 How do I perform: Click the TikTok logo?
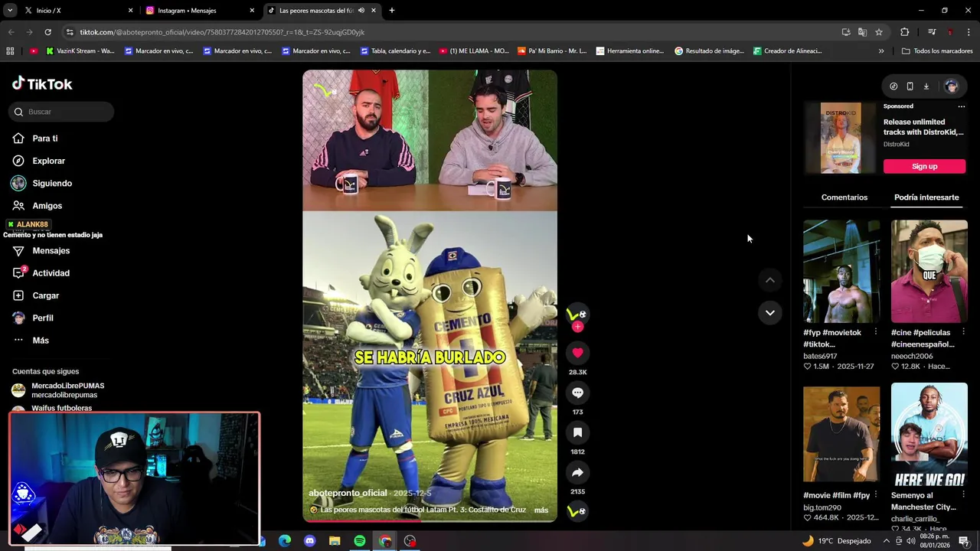pyautogui.click(x=42, y=83)
